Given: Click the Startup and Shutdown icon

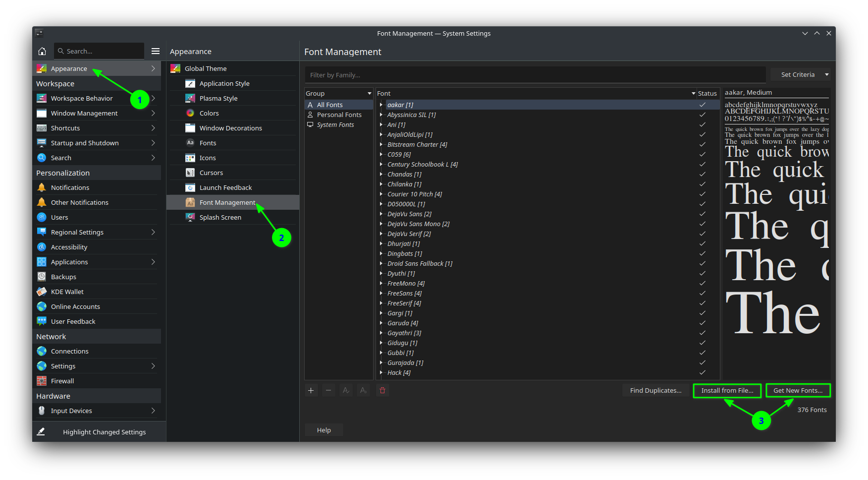Looking at the screenshot, I should 42,143.
